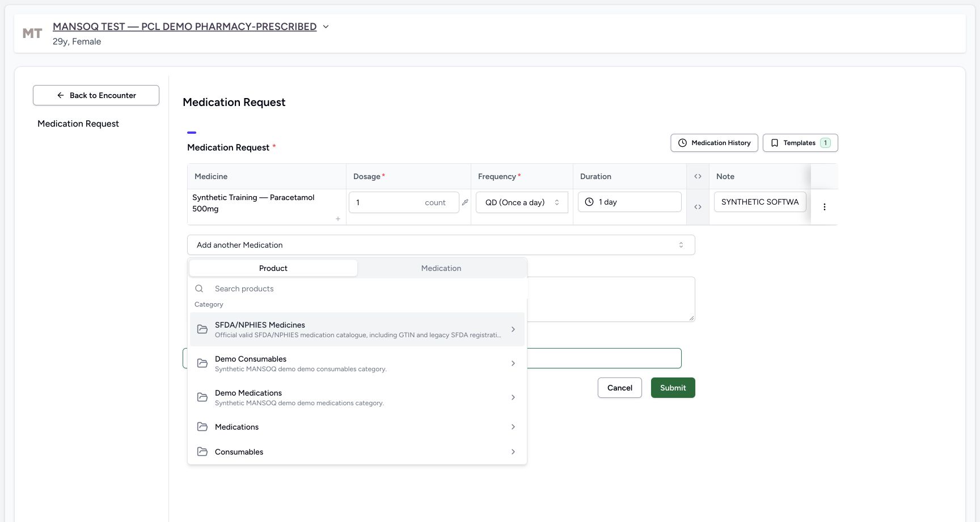This screenshot has height=522, width=980.
Task: Open the Add another Medication combo box
Action: click(441, 245)
